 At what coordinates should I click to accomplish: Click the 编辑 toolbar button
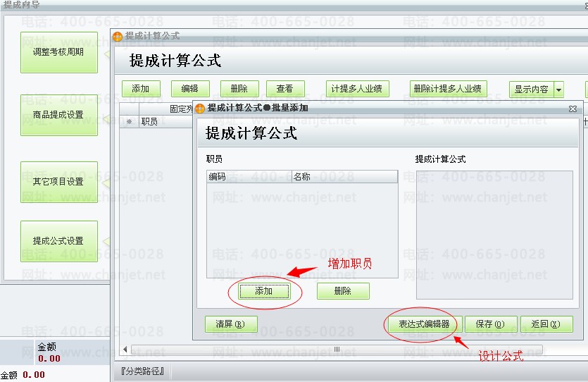(189, 89)
